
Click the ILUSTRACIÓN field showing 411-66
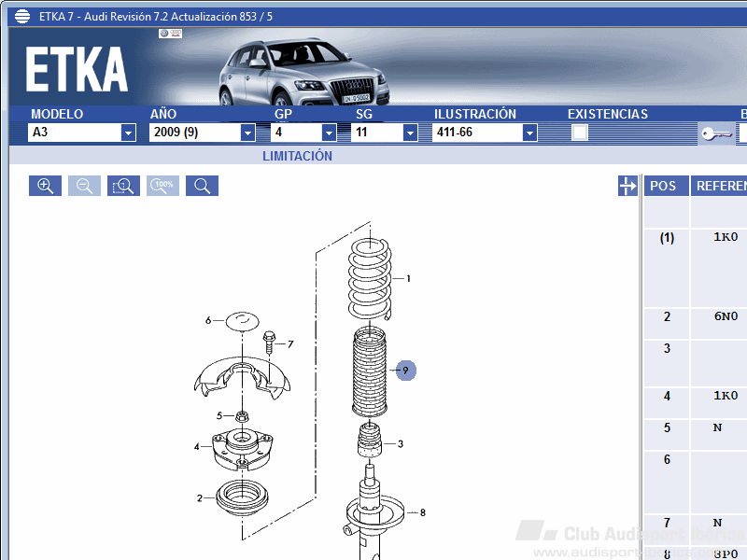485,133
